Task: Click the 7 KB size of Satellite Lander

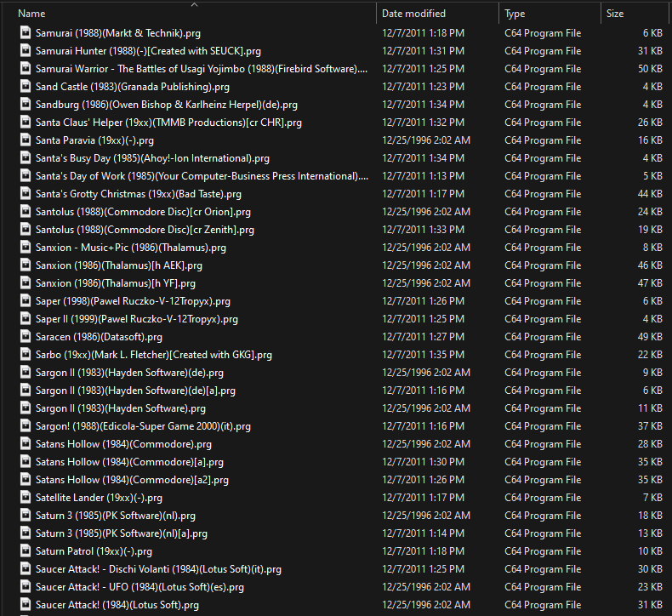Action: pyautogui.click(x=652, y=498)
